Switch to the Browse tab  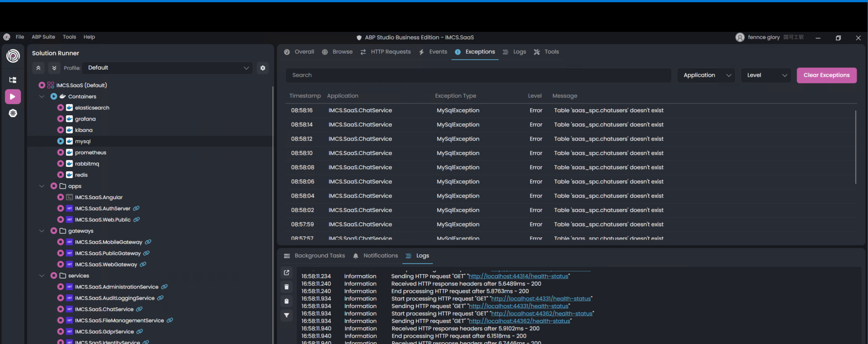click(x=337, y=52)
